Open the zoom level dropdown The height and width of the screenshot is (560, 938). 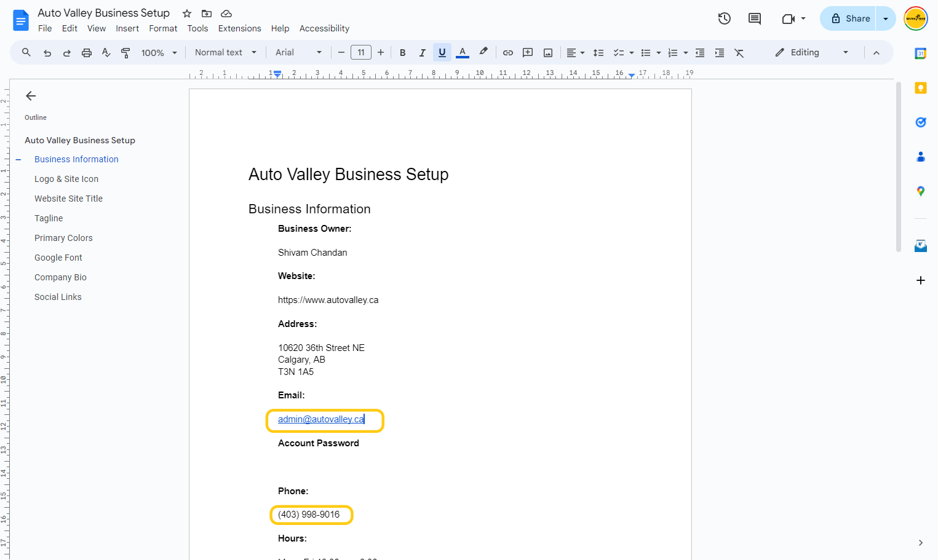pos(159,53)
